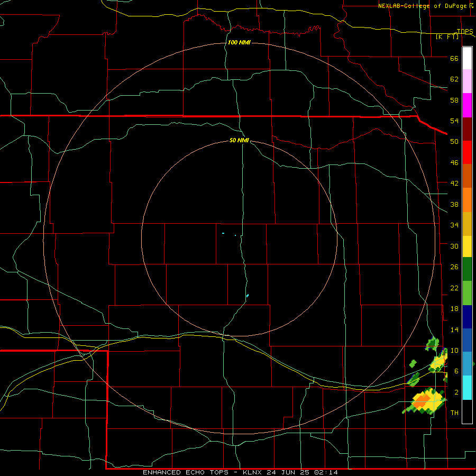Click the black TH legend swatch

pyautogui.click(x=467, y=411)
